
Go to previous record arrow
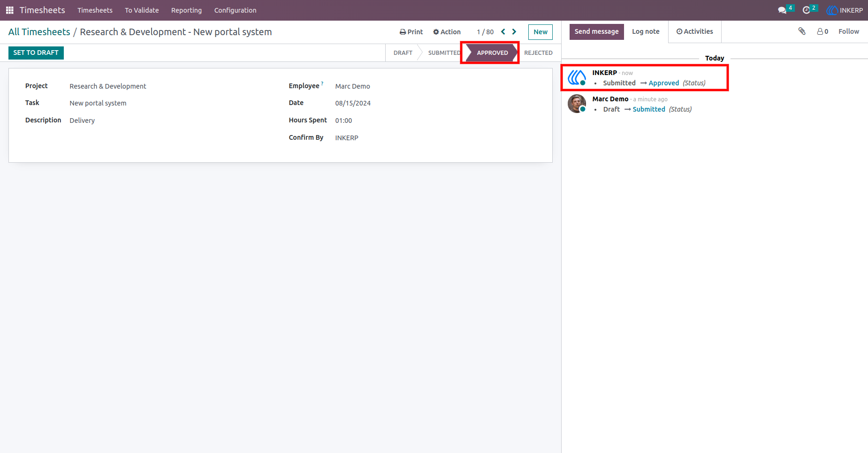(503, 32)
